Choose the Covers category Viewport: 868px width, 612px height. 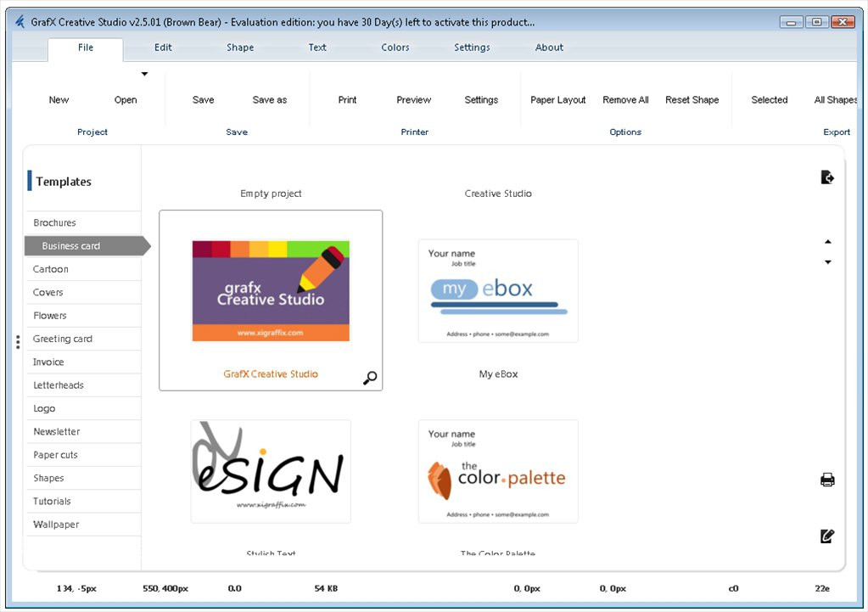[x=83, y=293]
